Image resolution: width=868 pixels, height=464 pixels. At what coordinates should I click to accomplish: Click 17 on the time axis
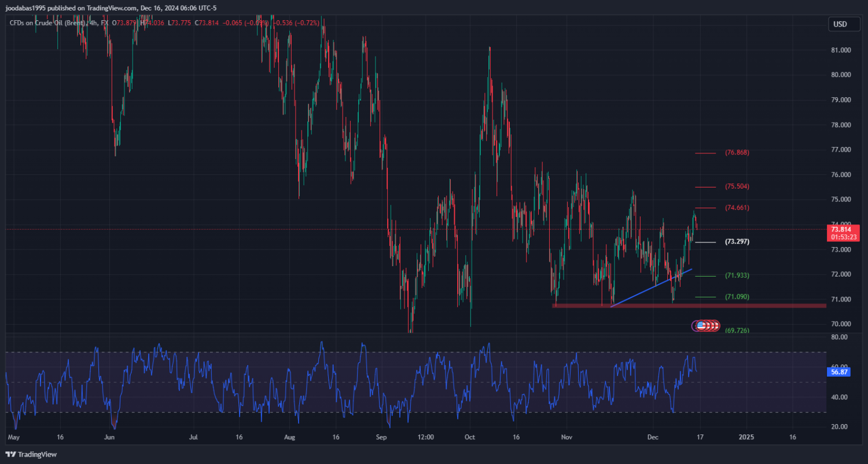[700, 437]
